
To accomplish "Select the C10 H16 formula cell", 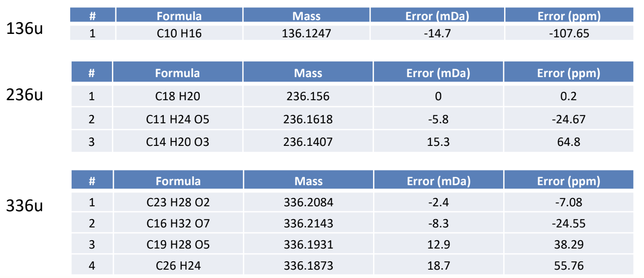I will tap(179, 34).
